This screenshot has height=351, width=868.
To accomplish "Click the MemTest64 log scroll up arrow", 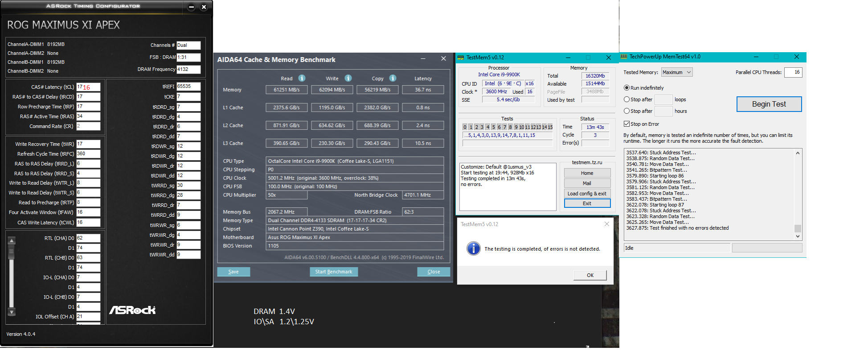I will tap(798, 153).
